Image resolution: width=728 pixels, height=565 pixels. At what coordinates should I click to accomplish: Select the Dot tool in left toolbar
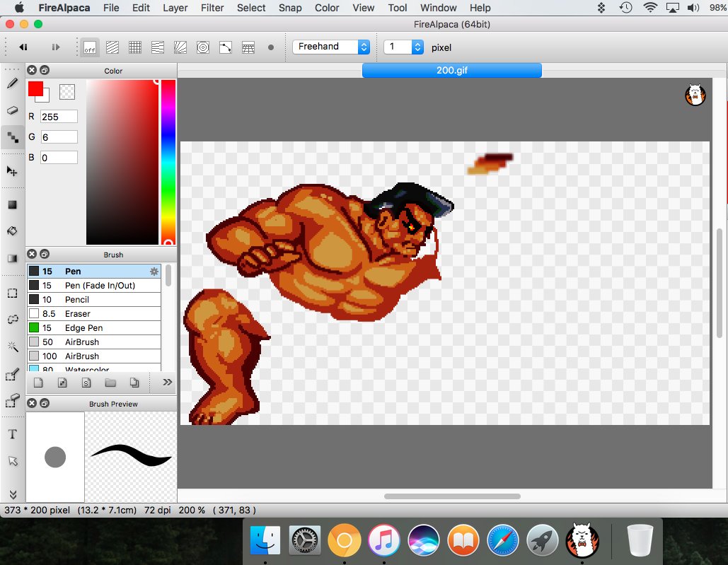click(x=13, y=137)
